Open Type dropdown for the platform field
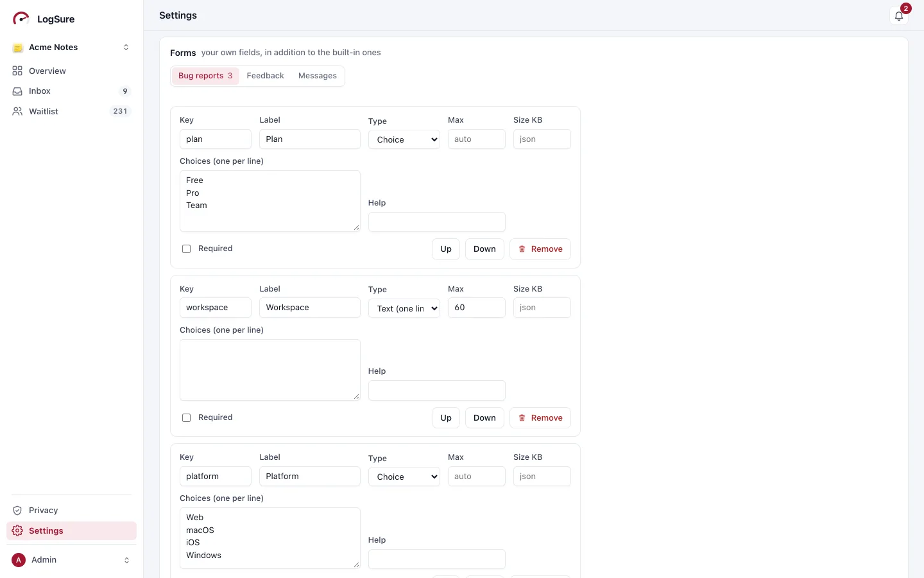Image resolution: width=924 pixels, height=578 pixels. [x=404, y=477]
